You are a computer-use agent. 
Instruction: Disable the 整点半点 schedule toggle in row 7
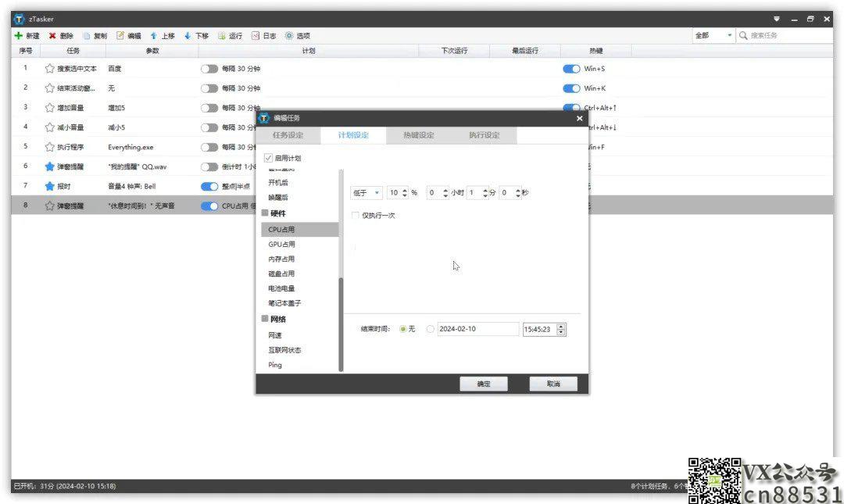click(209, 186)
